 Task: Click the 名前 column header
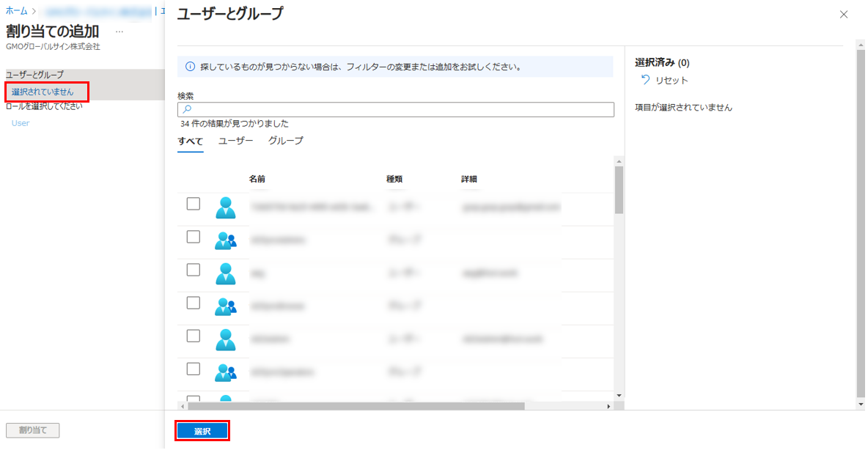tap(257, 179)
